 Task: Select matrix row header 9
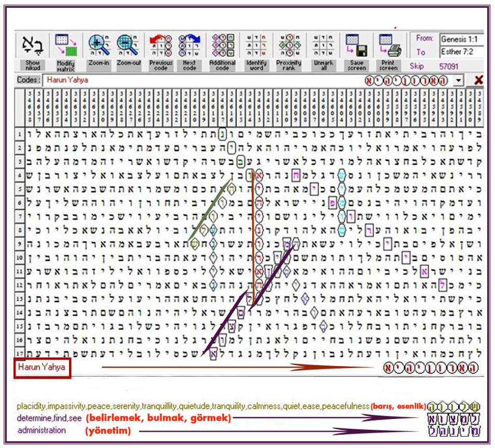[x=20, y=244]
